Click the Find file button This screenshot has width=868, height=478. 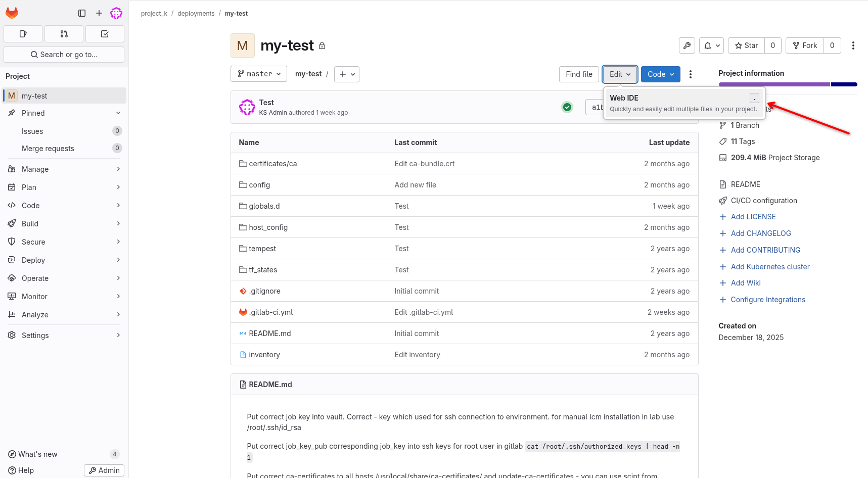pyautogui.click(x=579, y=74)
